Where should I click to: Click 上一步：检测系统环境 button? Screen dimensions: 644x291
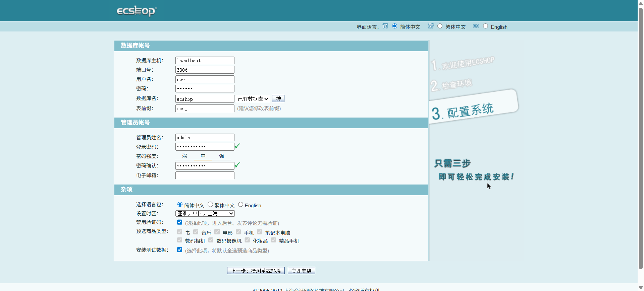256,271
